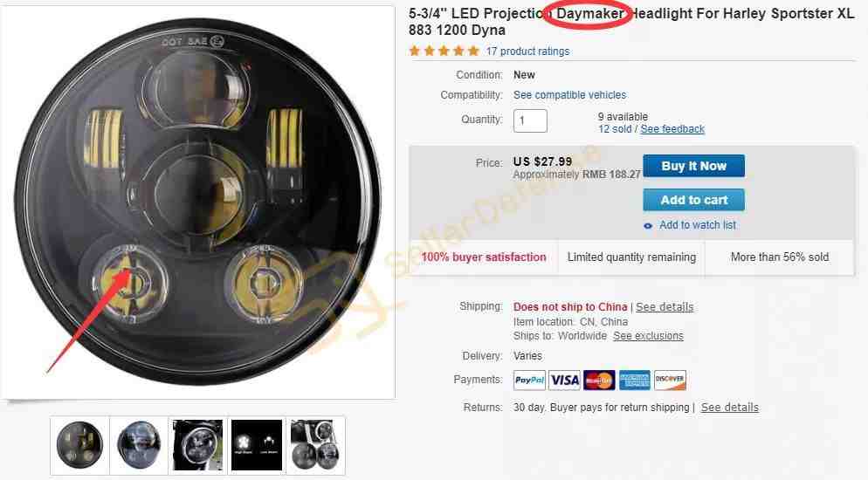Screen dimensions: 868x480
Task: Click the Buy It Now button
Action: point(693,166)
